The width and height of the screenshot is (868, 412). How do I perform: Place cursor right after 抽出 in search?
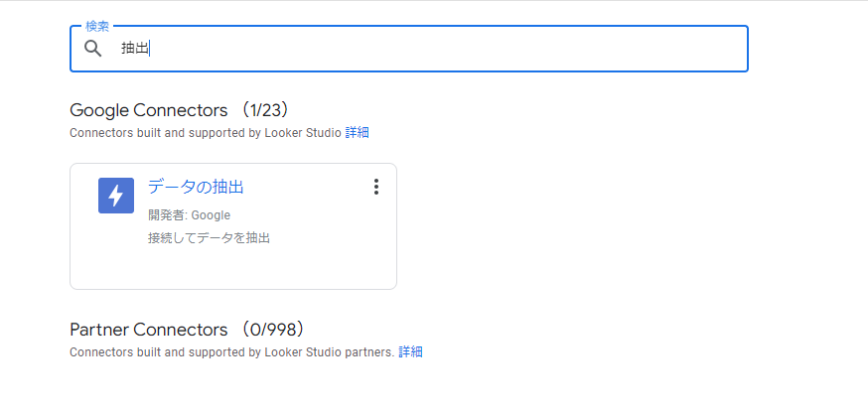click(x=149, y=49)
